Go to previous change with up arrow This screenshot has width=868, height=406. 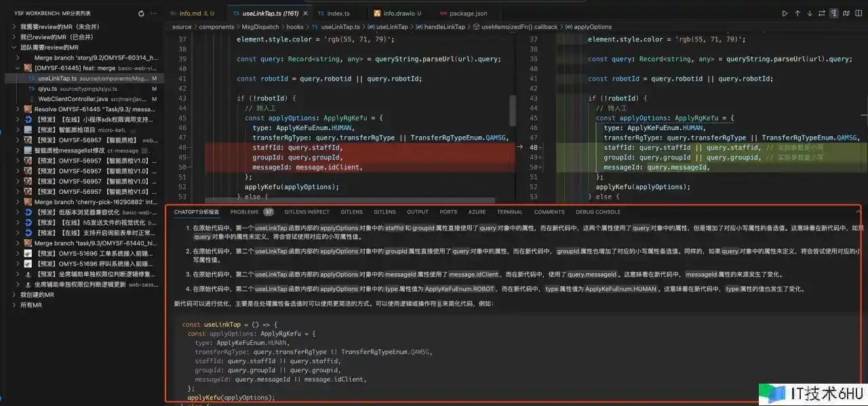797,14
